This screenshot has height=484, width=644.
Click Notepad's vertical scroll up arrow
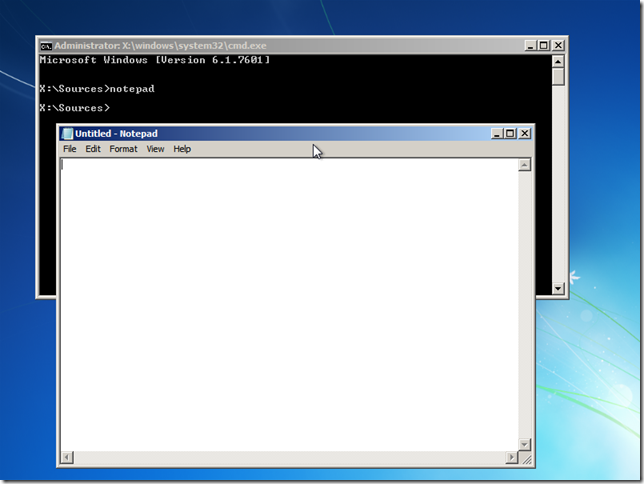coord(524,165)
